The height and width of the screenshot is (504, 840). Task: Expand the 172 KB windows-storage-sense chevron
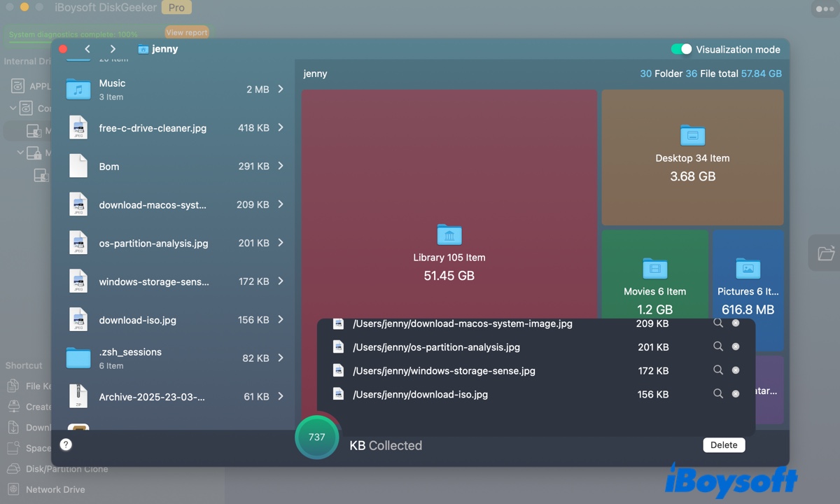pos(281,281)
